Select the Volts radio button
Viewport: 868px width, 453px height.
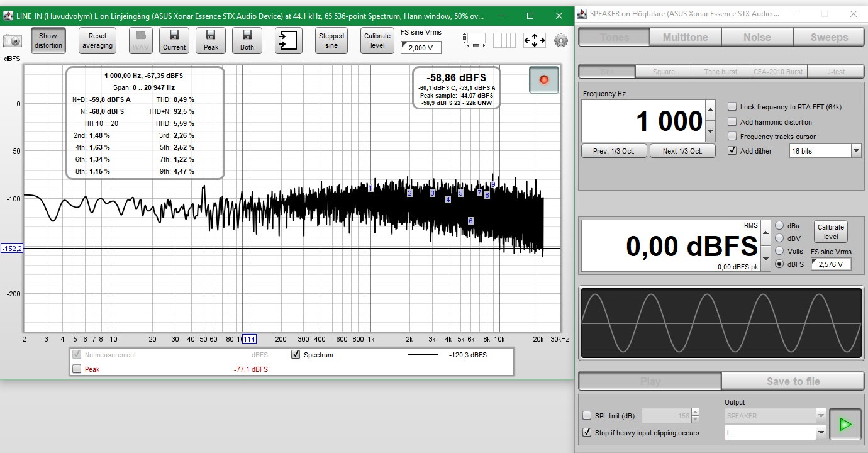click(779, 251)
